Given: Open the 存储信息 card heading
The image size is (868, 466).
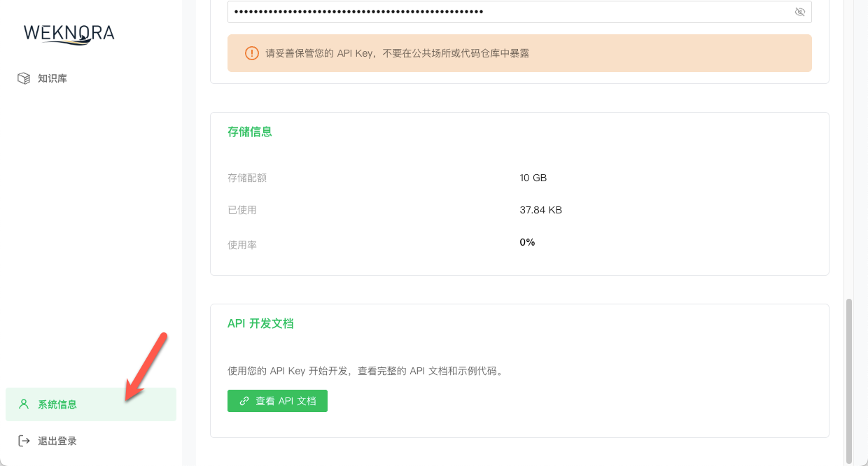Looking at the screenshot, I should [x=250, y=132].
